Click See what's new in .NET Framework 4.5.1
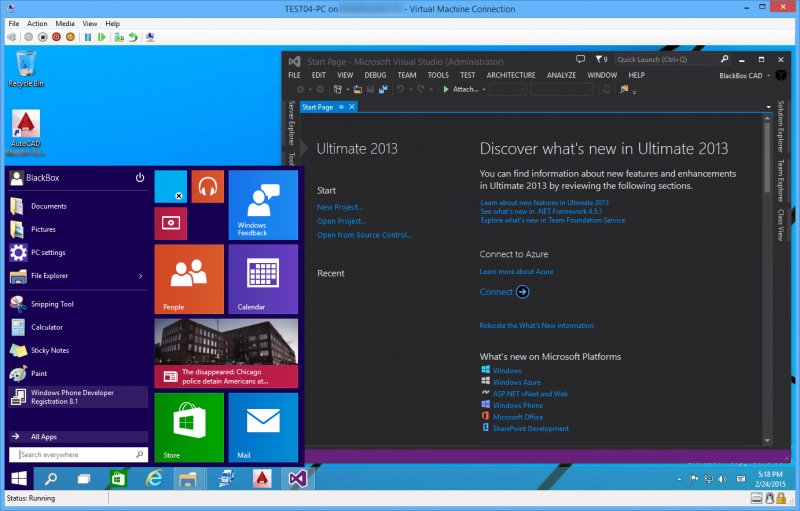 (541, 211)
